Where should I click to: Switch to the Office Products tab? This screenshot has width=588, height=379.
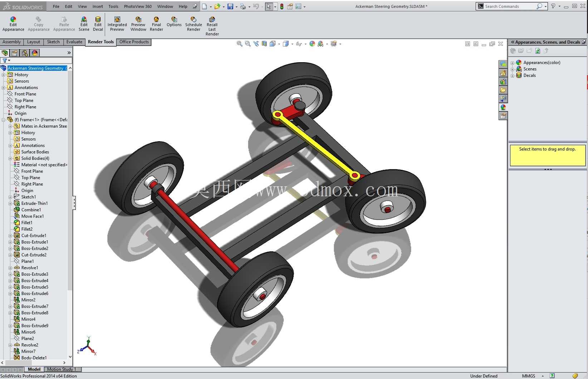(134, 42)
